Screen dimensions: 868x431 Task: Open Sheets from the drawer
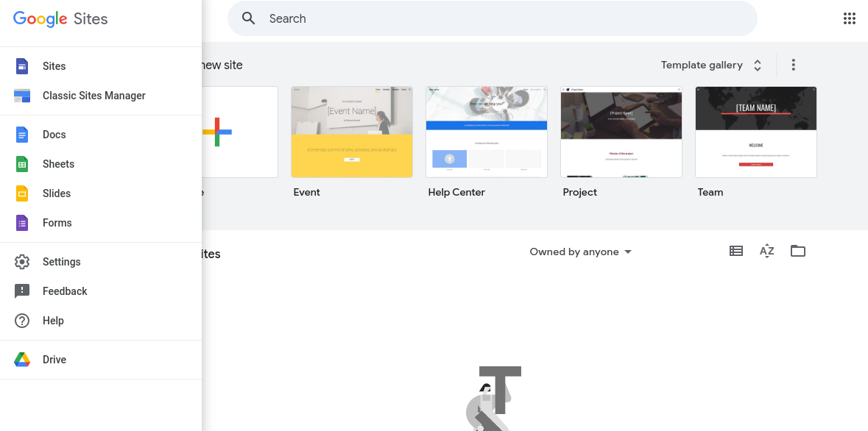[x=101, y=164]
